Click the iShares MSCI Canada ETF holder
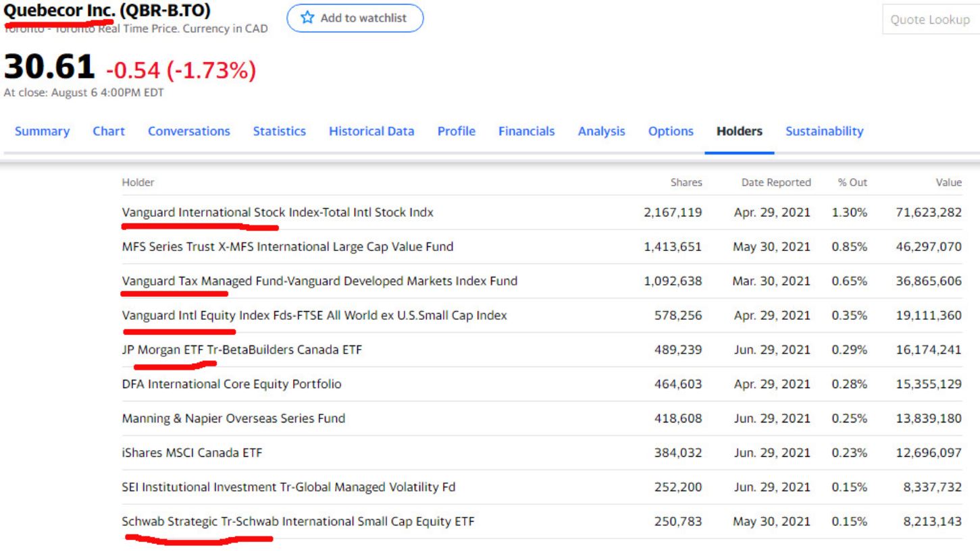Image resolution: width=980 pixels, height=552 pixels. coord(192,453)
